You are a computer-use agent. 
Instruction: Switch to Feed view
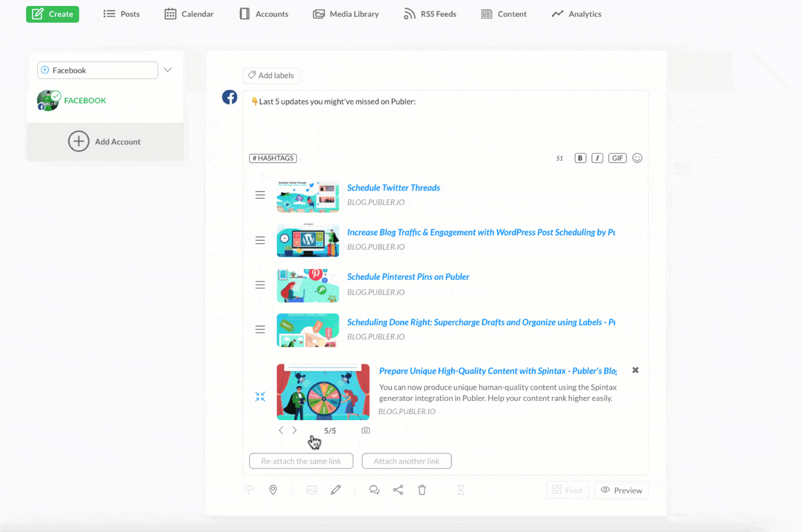567,490
